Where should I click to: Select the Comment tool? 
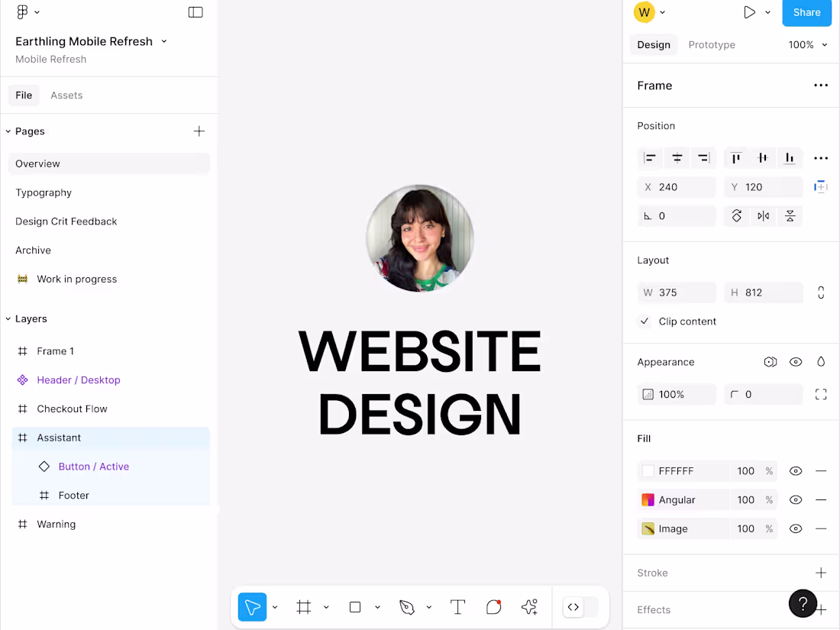pos(493,607)
